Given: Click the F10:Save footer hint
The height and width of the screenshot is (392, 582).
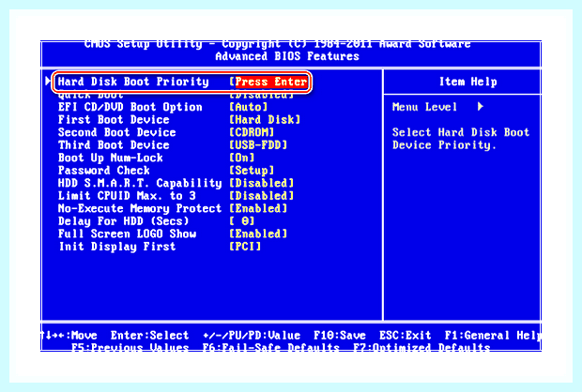Looking at the screenshot, I should [x=340, y=335].
